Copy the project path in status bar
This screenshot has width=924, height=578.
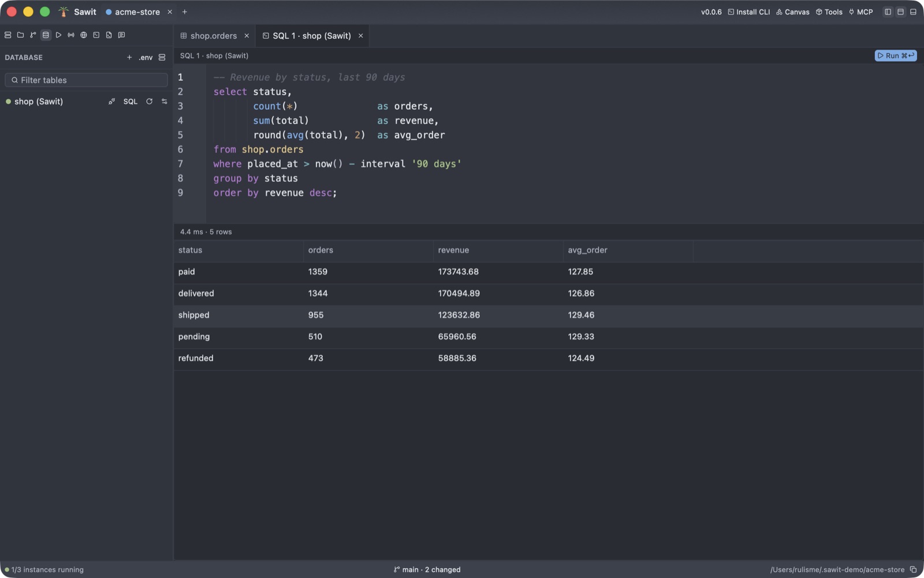click(913, 570)
